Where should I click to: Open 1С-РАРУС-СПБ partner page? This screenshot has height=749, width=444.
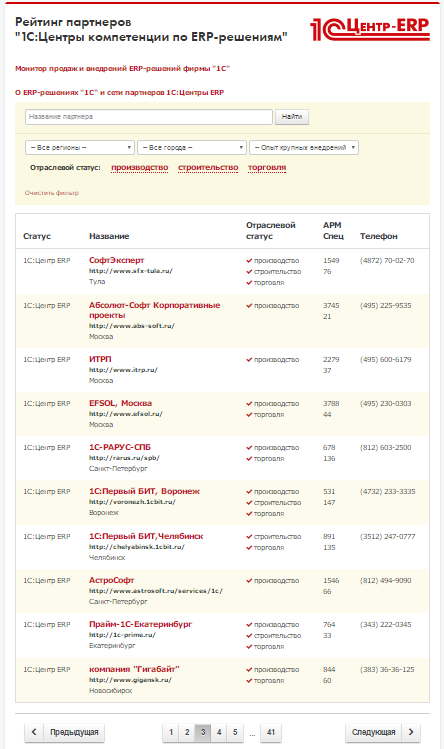[119, 447]
